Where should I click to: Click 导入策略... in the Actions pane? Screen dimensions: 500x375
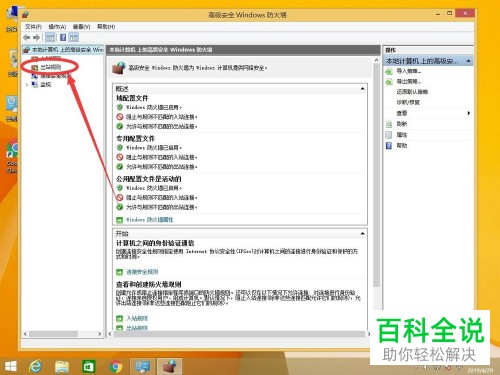[x=409, y=71]
